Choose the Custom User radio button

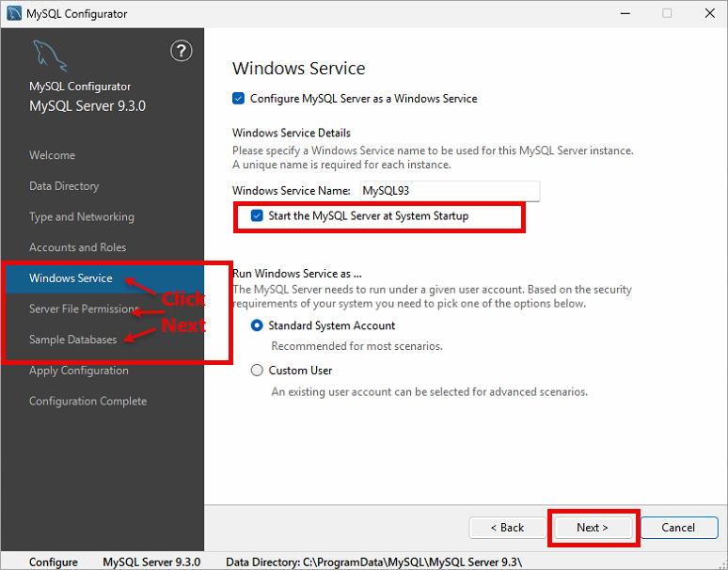[x=257, y=370]
